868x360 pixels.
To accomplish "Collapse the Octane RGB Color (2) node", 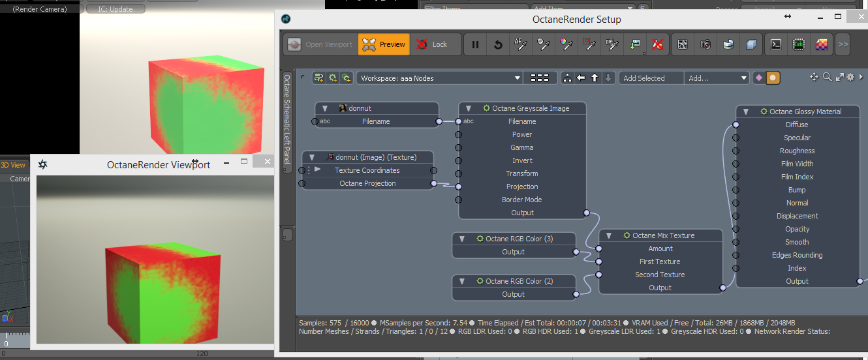I will pyautogui.click(x=461, y=281).
